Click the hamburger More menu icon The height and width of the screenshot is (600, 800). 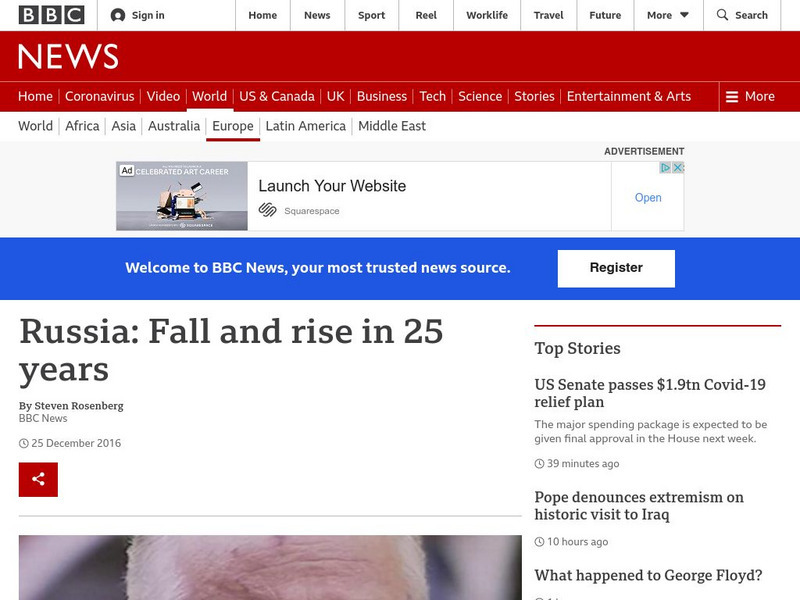(x=732, y=97)
